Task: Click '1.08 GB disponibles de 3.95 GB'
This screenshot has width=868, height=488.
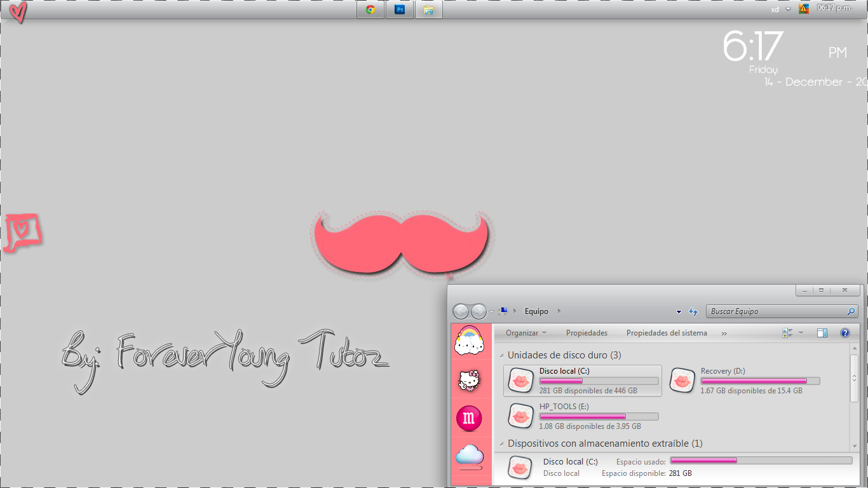Action: tap(590, 426)
